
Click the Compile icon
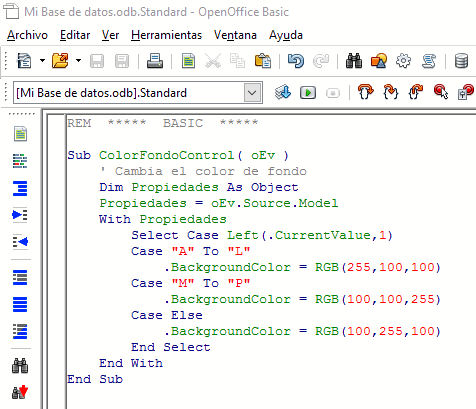coord(283,92)
